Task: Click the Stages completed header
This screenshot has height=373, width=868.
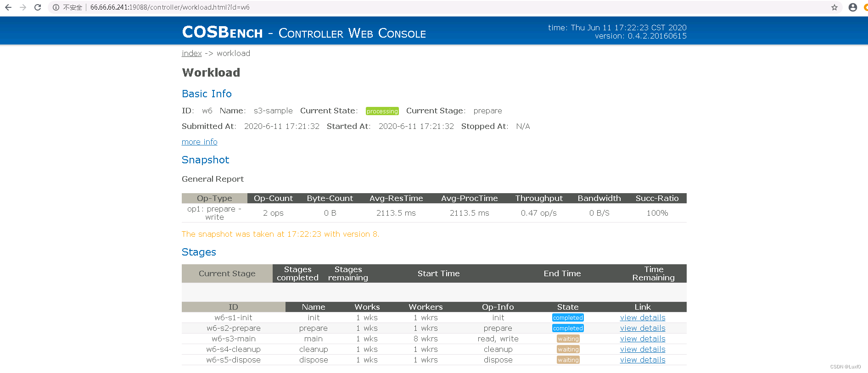Action: point(297,273)
